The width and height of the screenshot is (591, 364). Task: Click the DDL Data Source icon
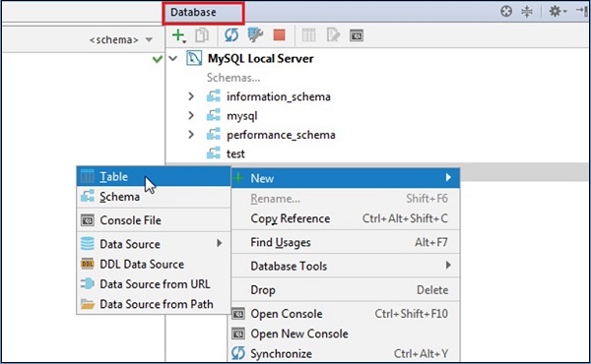[x=88, y=264]
